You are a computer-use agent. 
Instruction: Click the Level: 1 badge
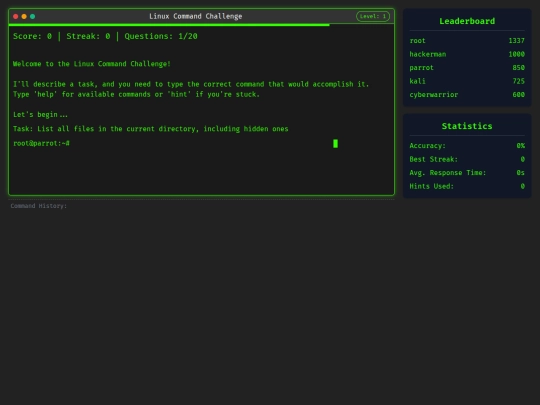click(373, 16)
